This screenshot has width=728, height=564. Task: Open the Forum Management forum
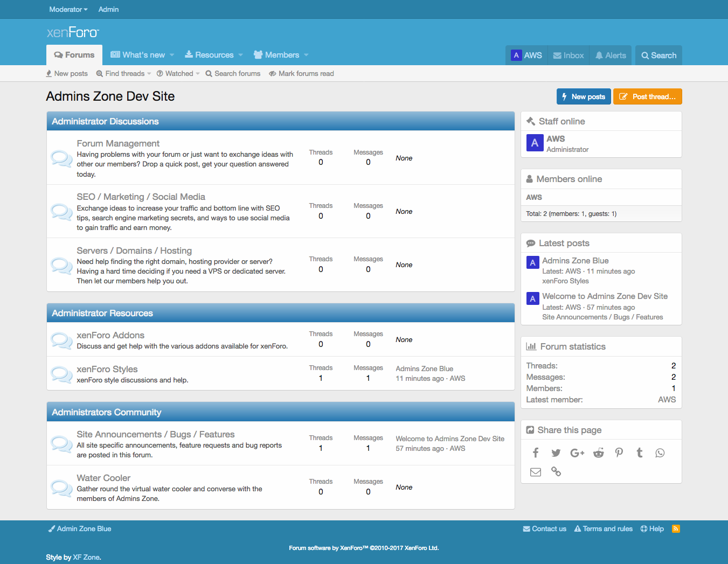pyautogui.click(x=118, y=143)
